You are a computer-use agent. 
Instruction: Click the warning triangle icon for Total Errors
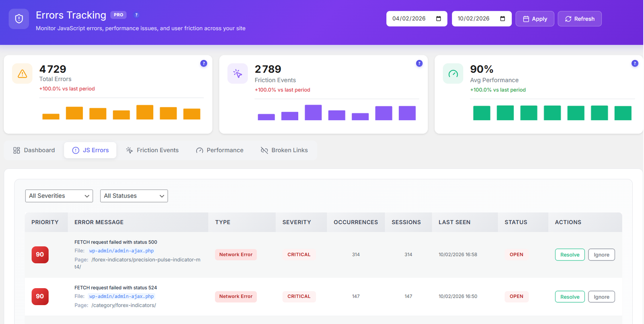point(23,74)
